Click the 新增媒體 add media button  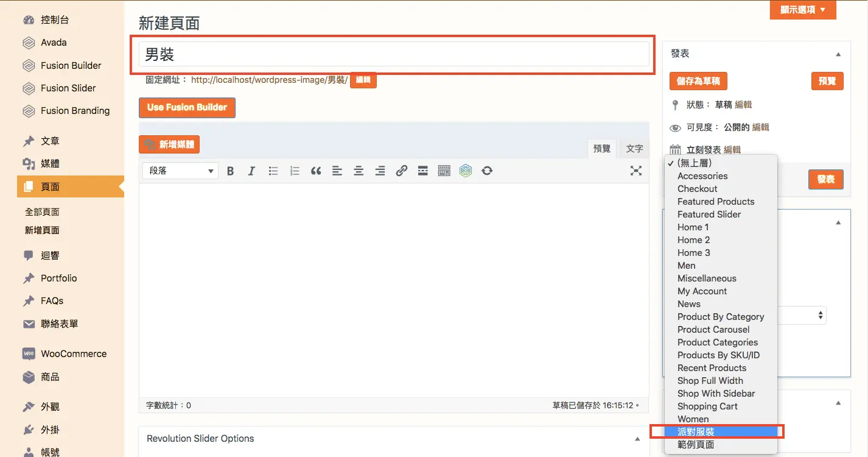(169, 145)
